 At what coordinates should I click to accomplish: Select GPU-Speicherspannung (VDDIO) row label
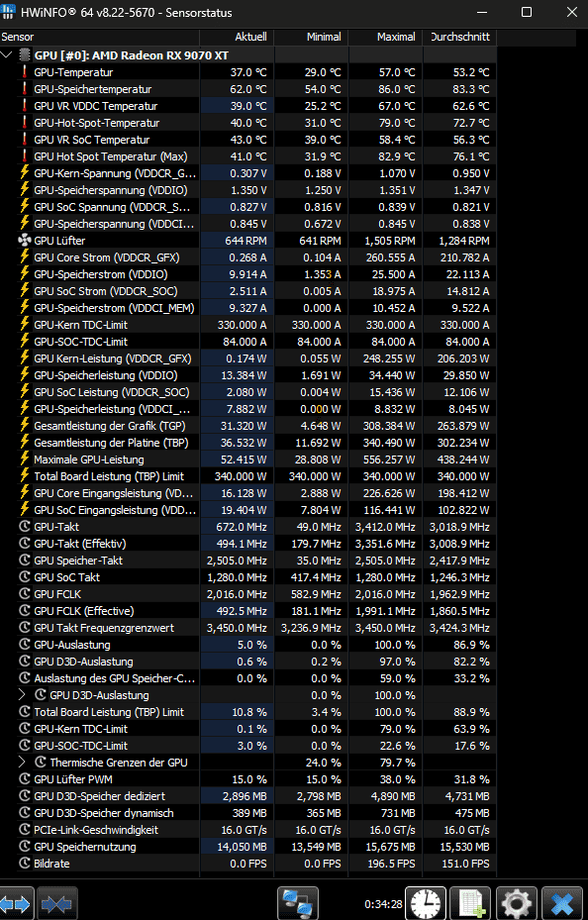click(x=111, y=190)
